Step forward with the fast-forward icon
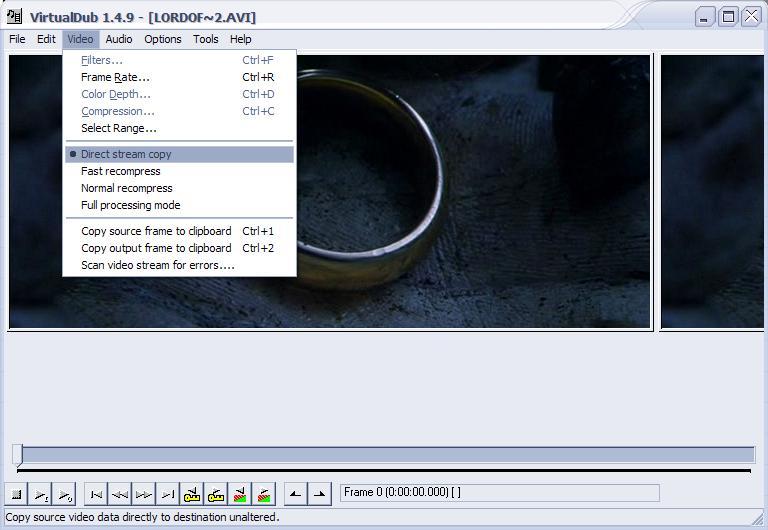Screen dimensions: 768x530 click(x=144, y=494)
